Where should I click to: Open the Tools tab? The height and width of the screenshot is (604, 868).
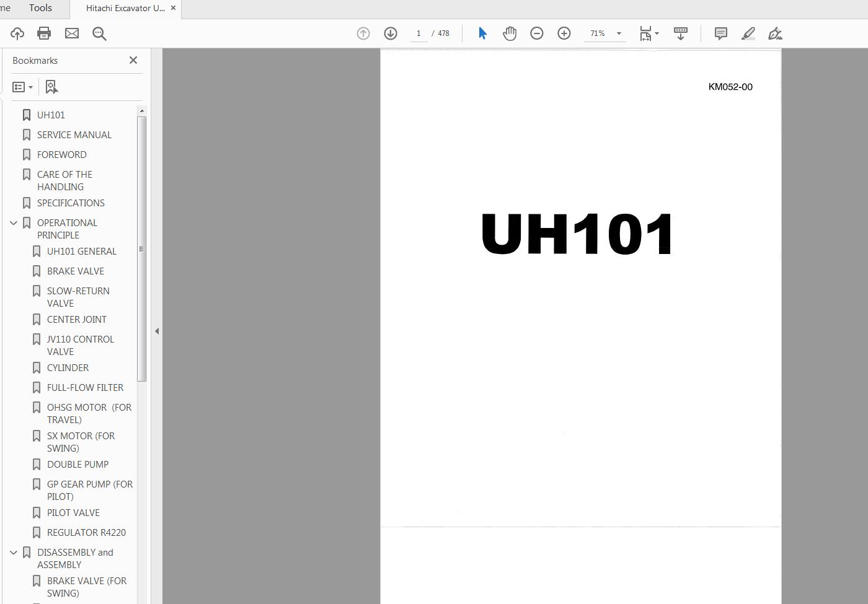40,8
